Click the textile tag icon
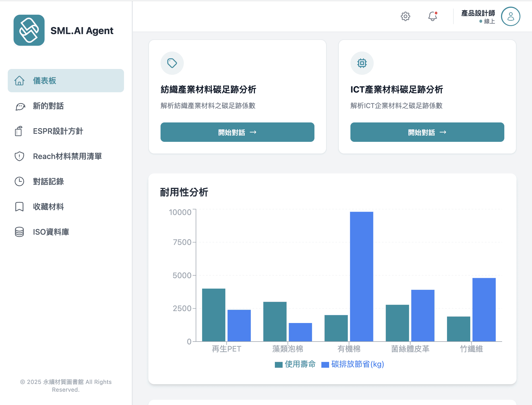The width and height of the screenshot is (532, 405). pos(172,63)
